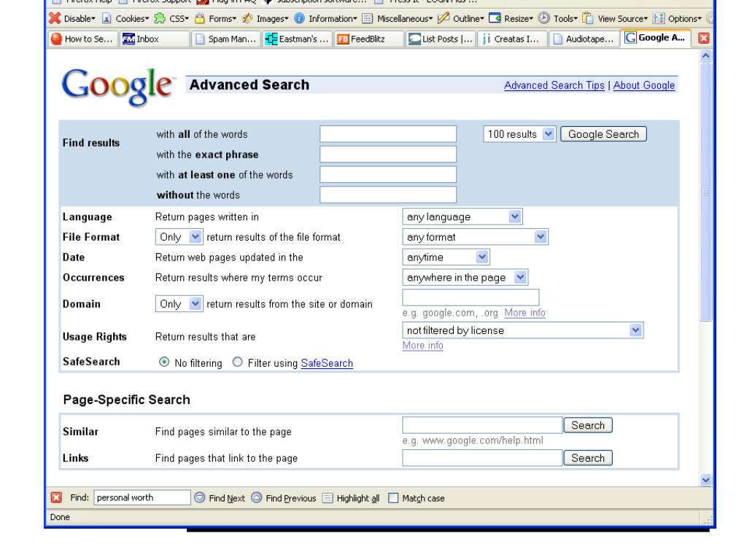Open the Disable toolbar menu

[x=72, y=18]
